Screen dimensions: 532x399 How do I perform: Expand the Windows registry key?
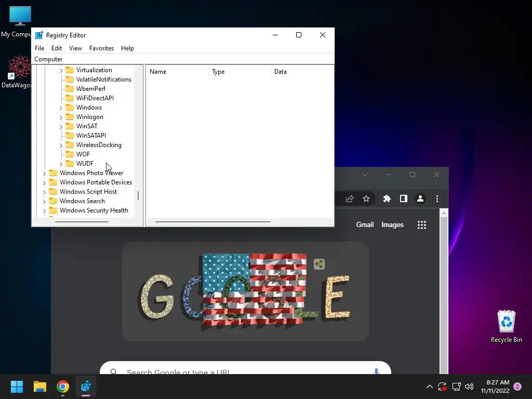click(61, 108)
